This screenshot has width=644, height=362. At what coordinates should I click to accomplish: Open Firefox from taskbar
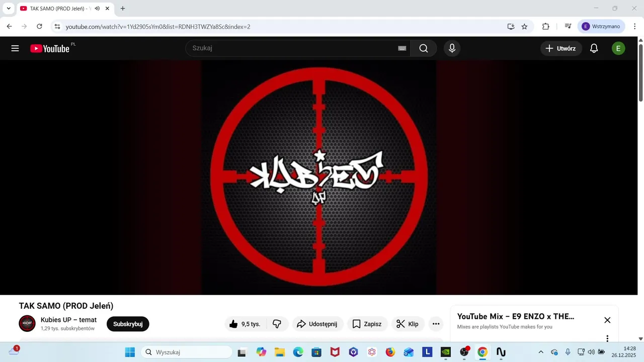390,352
